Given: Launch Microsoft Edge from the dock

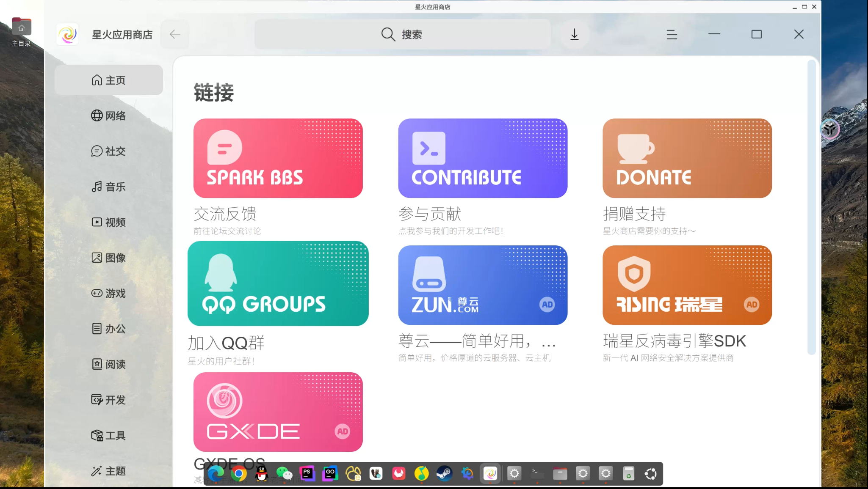Looking at the screenshot, I should [216, 474].
